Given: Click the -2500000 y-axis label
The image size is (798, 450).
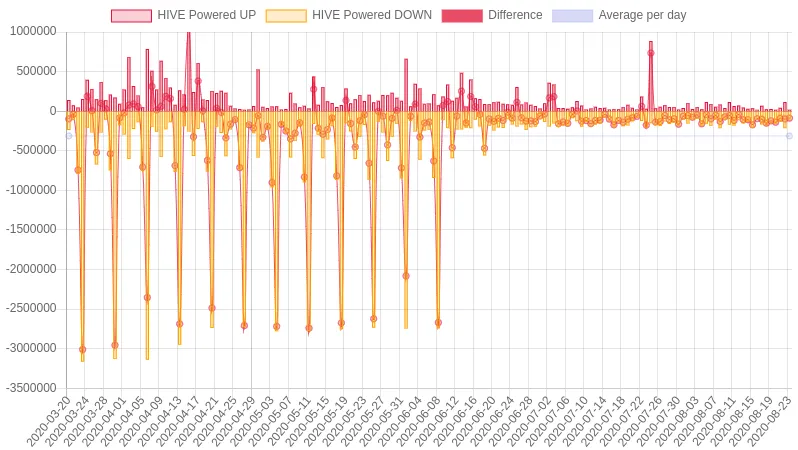Looking at the screenshot, I should pos(31,308).
